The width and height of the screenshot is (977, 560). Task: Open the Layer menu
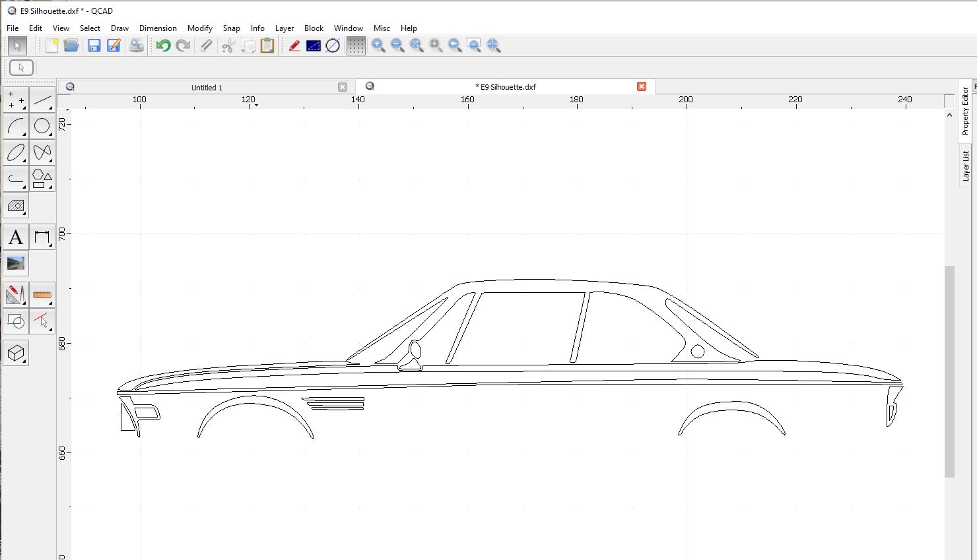click(284, 28)
